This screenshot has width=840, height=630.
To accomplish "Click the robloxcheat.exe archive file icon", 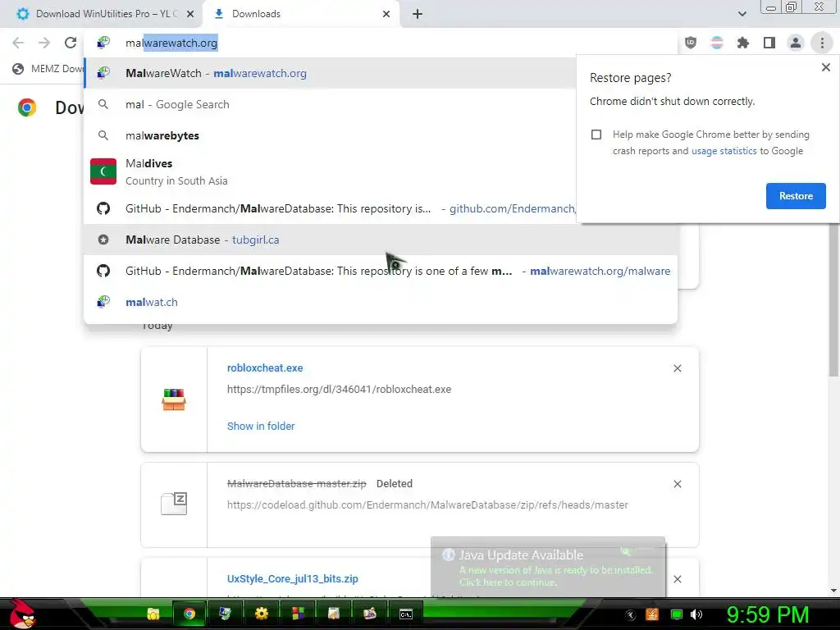I will click(174, 399).
